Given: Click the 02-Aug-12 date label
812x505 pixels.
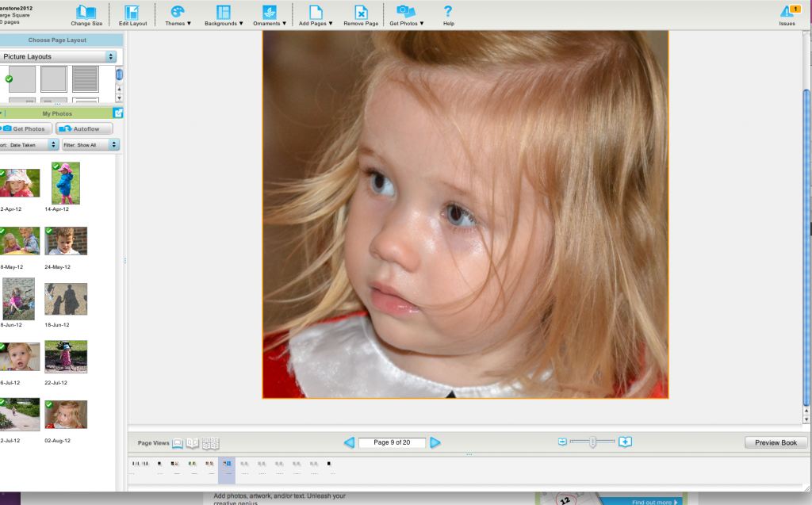Looking at the screenshot, I should pyautogui.click(x=57, y=441).
